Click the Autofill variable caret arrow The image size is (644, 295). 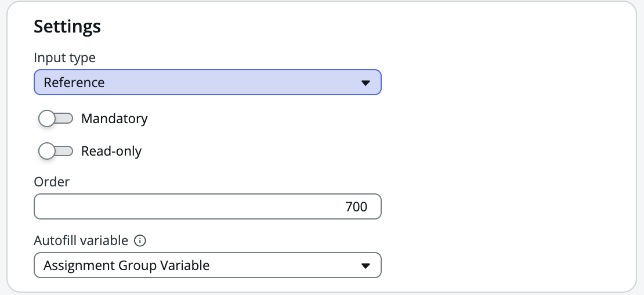coord(366,265)
